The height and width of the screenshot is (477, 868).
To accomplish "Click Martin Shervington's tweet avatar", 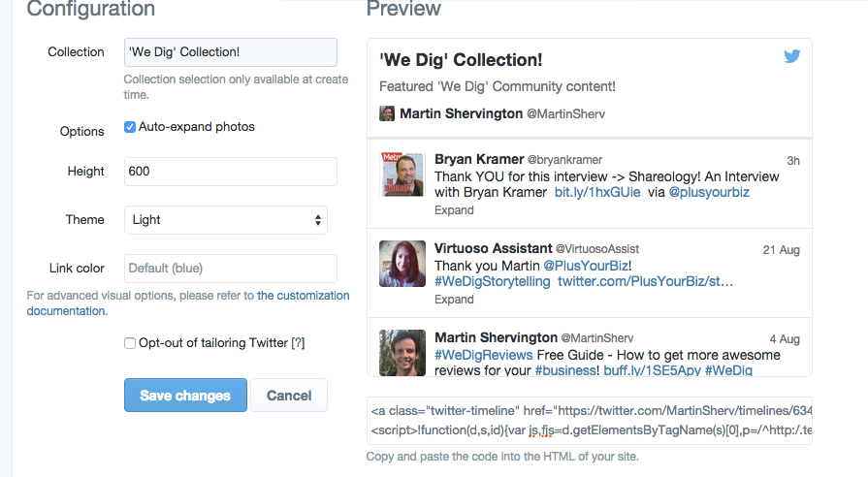I will [x=402, y=353].
